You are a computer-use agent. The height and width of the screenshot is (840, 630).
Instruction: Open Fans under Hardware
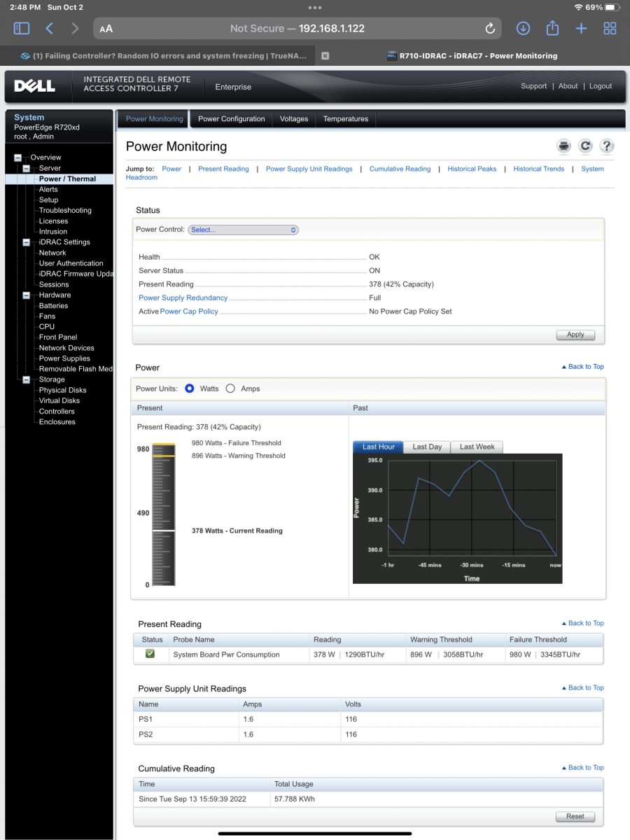(x=47, y=316)
